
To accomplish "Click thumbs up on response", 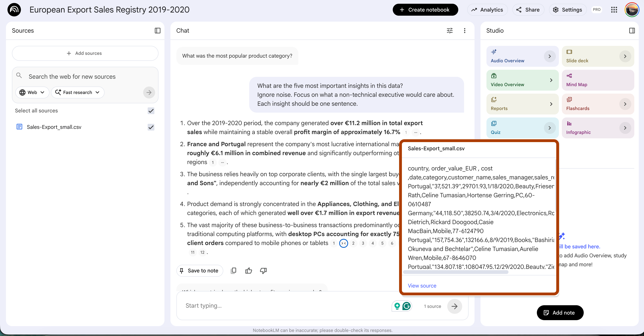I will click(x=248, y=271).
